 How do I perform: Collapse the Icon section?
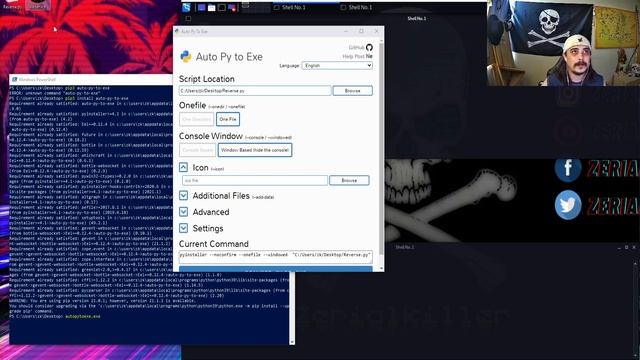coord(183,167)
